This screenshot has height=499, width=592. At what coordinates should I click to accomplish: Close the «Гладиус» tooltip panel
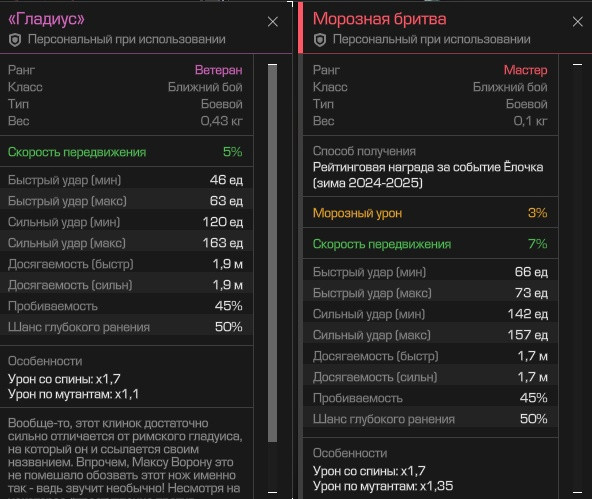pyautogui.click(x=273, y=22)
